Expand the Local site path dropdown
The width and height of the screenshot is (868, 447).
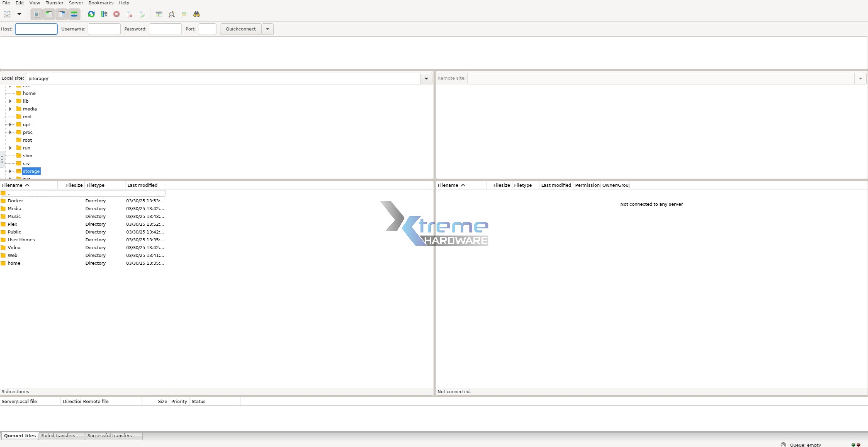(426, 79)
